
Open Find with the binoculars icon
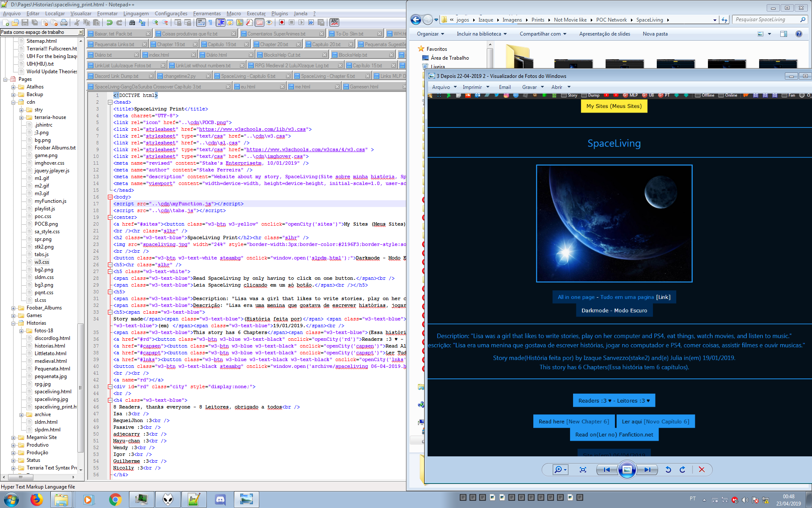coord(132,22)
